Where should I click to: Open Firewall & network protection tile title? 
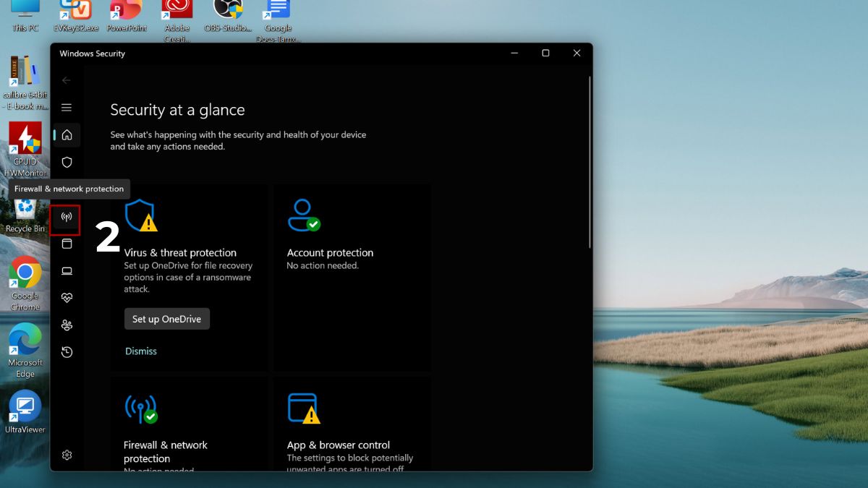coord(166,452)
